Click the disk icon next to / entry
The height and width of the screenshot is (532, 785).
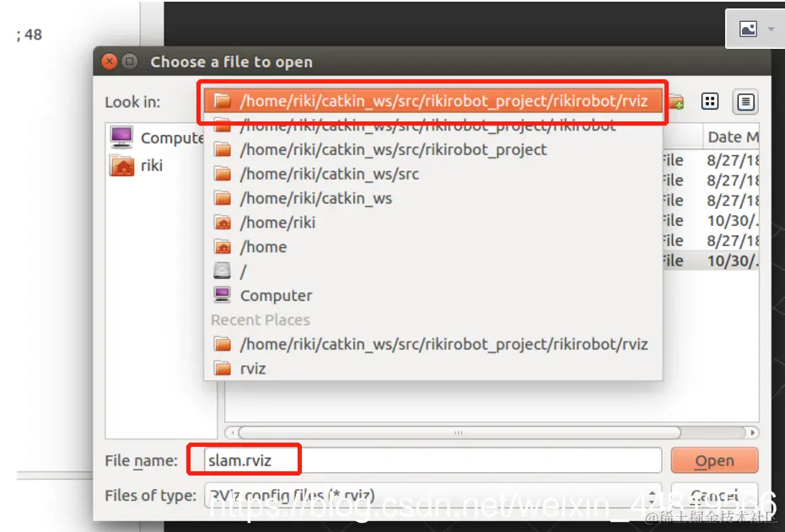(x=223, y=271)
